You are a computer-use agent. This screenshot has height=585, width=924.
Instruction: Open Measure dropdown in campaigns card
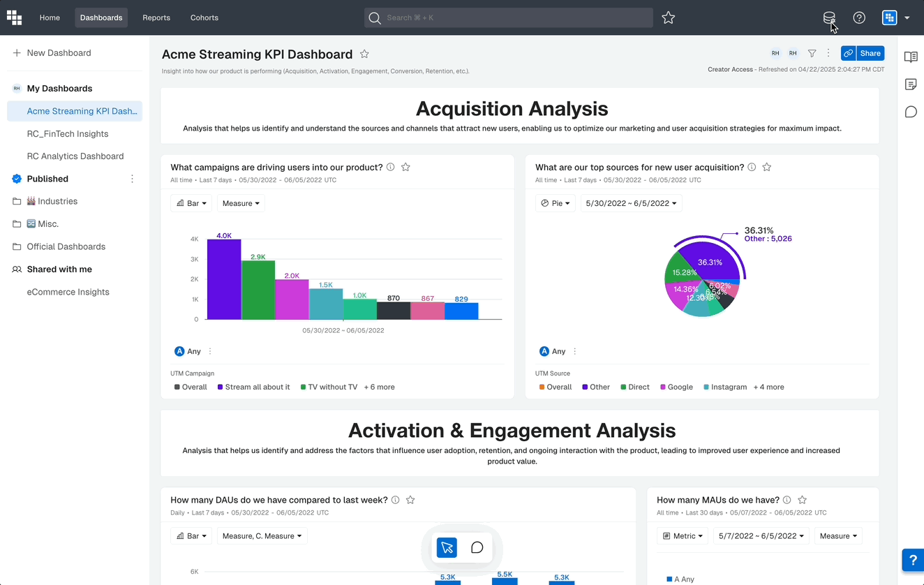click(240, 203)
